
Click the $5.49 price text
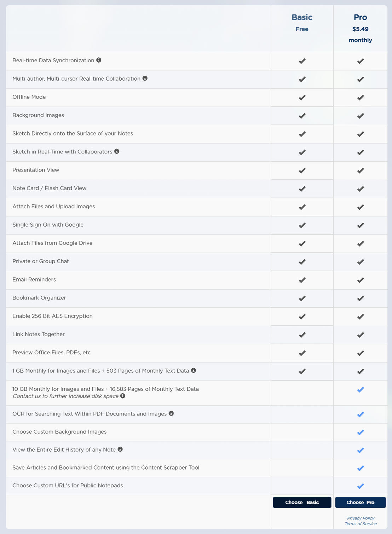361,29
